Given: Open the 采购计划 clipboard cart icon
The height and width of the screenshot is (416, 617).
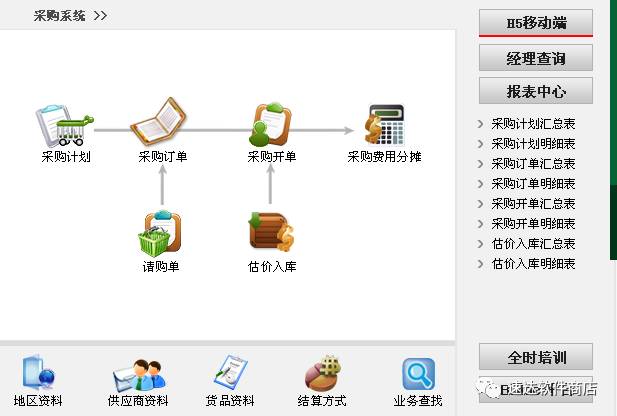Looking at the screenshot, I should pyautogui.click(x=65, y=126).
